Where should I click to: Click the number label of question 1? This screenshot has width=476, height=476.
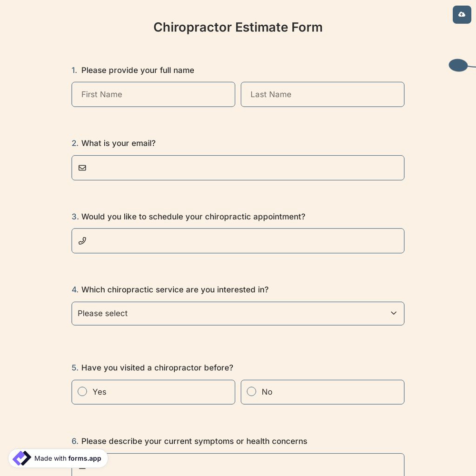point(75,70)
